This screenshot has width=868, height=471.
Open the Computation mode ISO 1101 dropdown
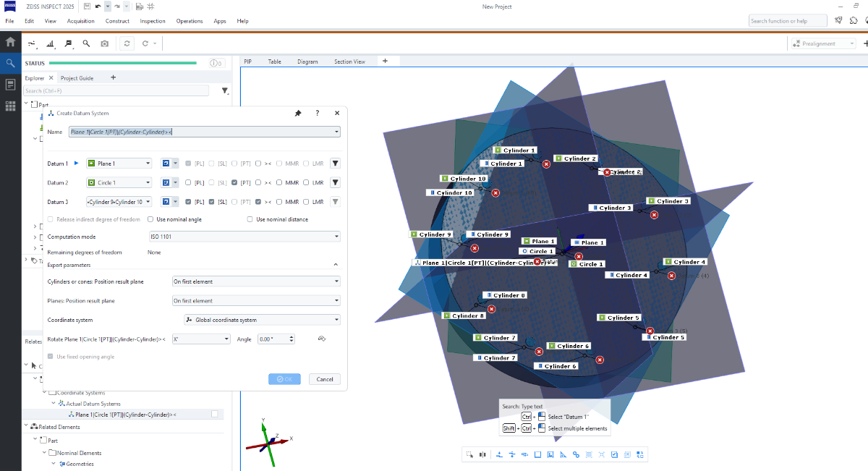(244, 237)
